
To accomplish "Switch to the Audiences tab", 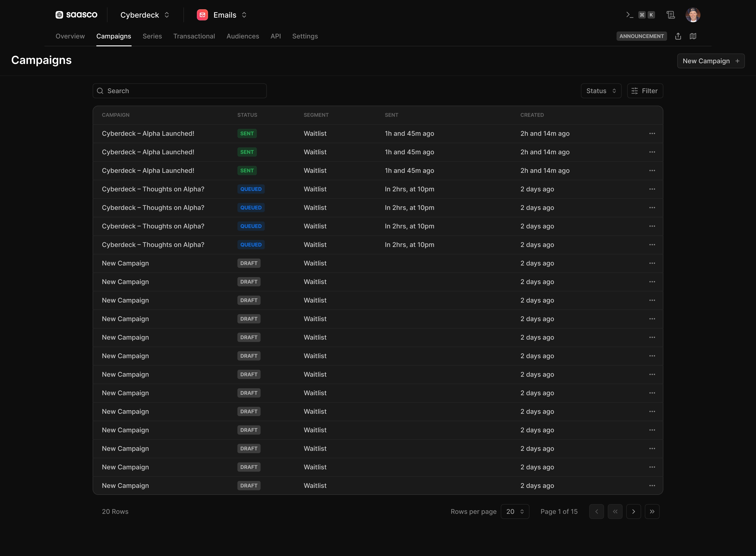I will 243,36.
